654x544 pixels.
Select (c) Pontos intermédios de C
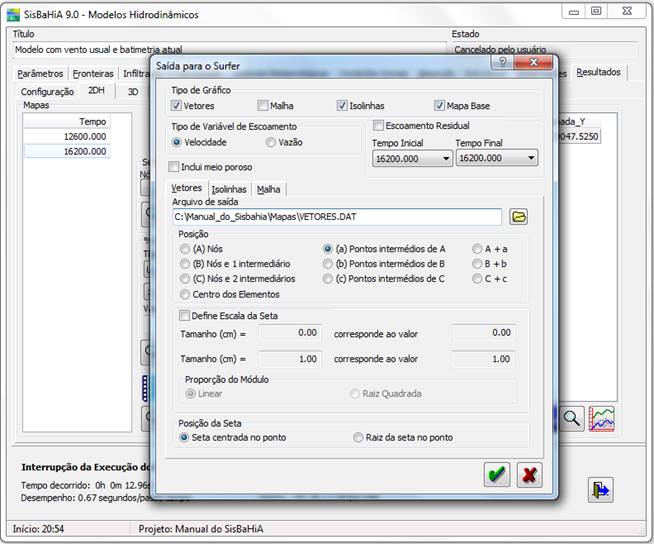tap(328, 278)
